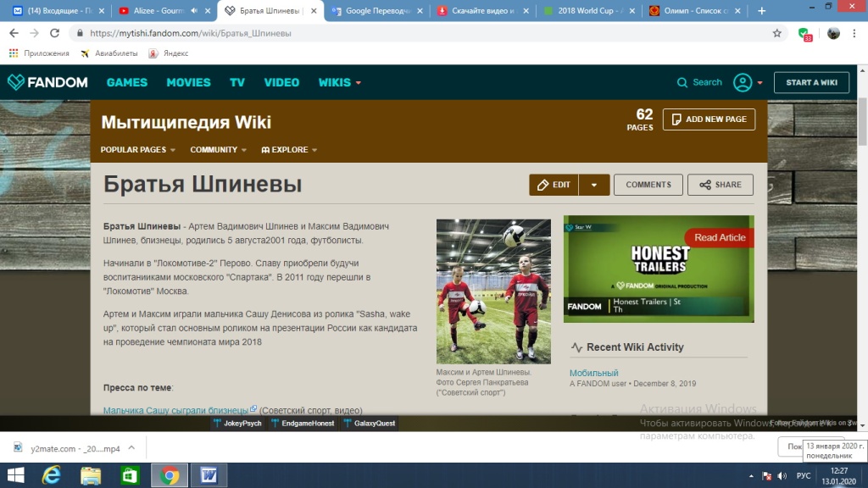Screen dimensions: 868x488
Task: Click the Chrome taskbar icon
Action: (170, 475)
